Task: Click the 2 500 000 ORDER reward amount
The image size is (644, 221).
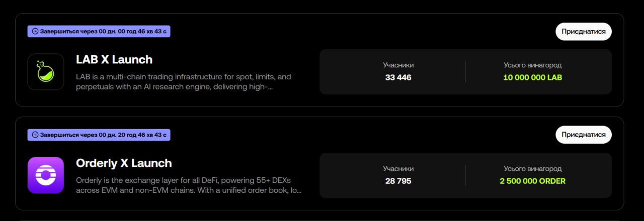Action: tap(532, 181)
